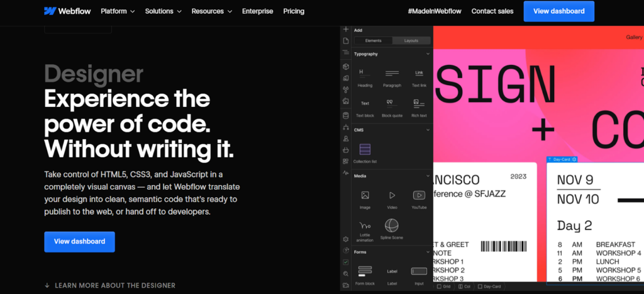Screen dimensions: 644x294
Task: Select the Col breadcrumb item
Action: tap(465, 286)
